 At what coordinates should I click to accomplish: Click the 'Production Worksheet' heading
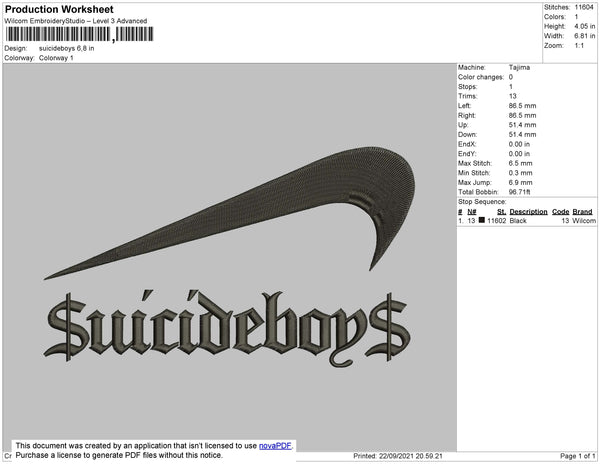coord(59,9)
